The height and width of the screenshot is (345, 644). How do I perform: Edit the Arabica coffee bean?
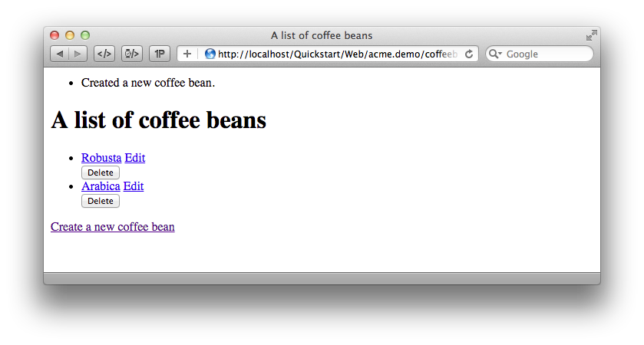click(x=134, y=186)
